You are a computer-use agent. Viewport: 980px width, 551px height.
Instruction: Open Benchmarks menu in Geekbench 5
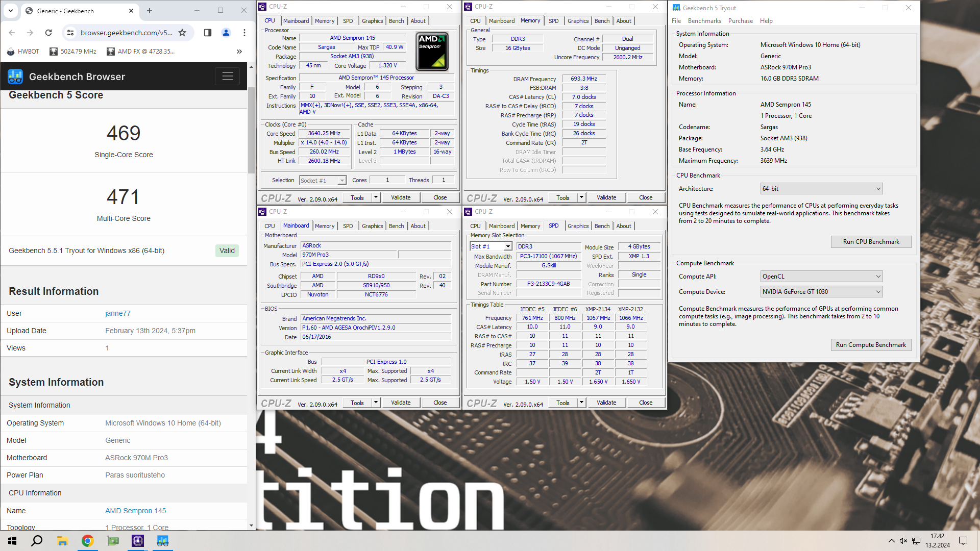(704, 21)
